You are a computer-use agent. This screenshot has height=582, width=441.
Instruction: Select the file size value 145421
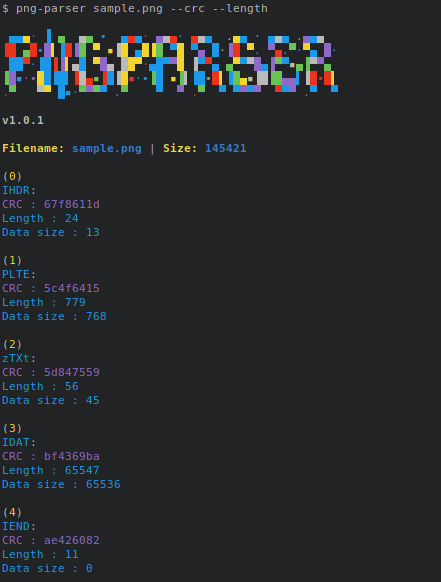click(x=225, y=148)
